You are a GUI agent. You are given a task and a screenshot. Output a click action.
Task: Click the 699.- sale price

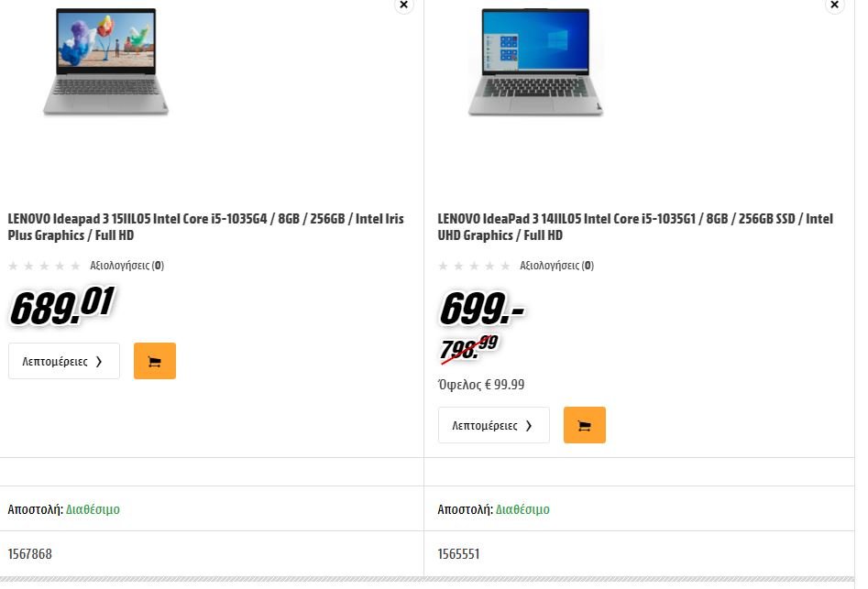[481, 308]
